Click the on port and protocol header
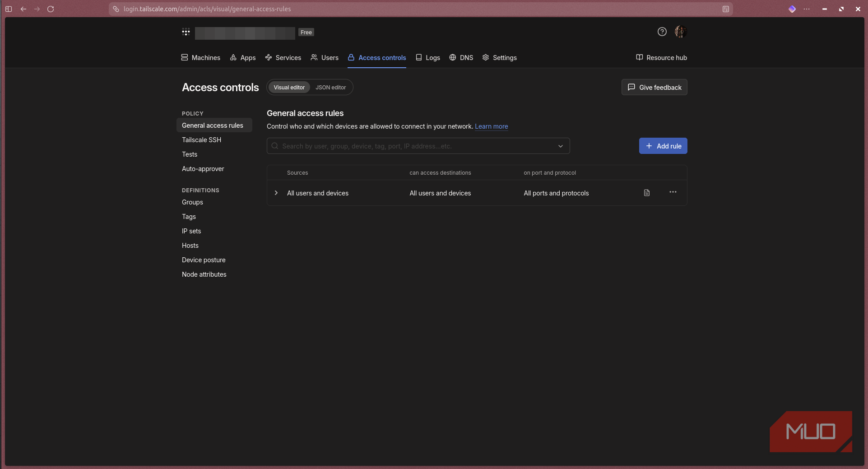Screen dimensions: 868x469 (550, 173)
